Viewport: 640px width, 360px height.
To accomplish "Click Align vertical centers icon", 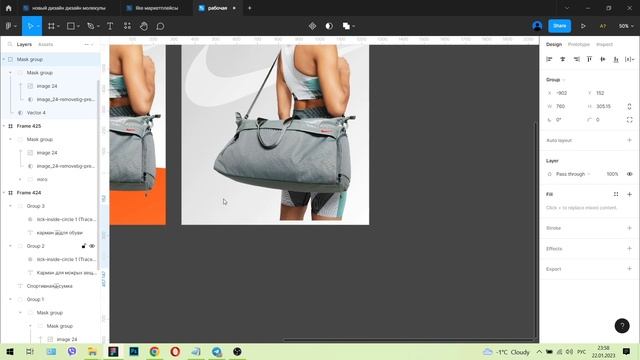I will 603,59.
